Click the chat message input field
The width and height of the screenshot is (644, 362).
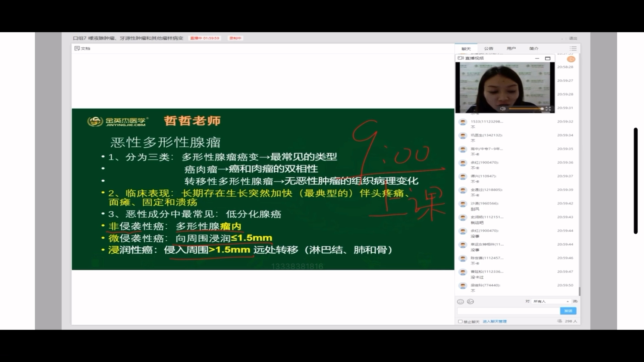tap(508, 311)
